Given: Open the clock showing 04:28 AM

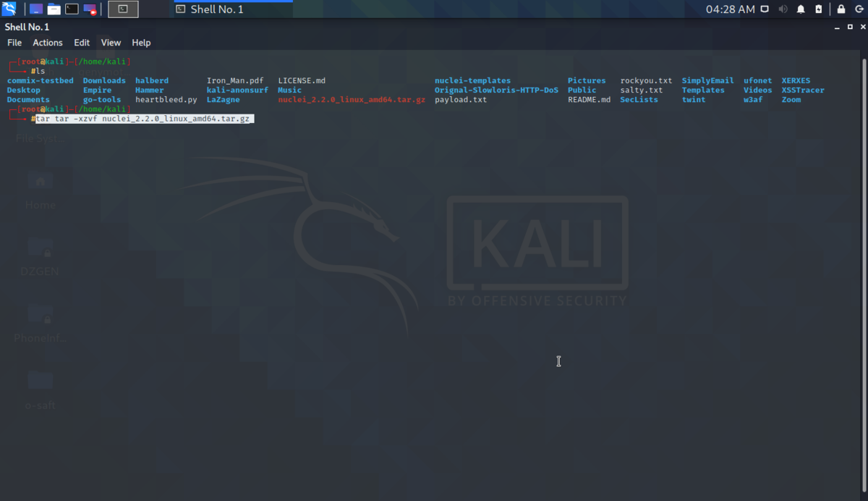Looking at the screenshot, I should (x=730, y=9).
